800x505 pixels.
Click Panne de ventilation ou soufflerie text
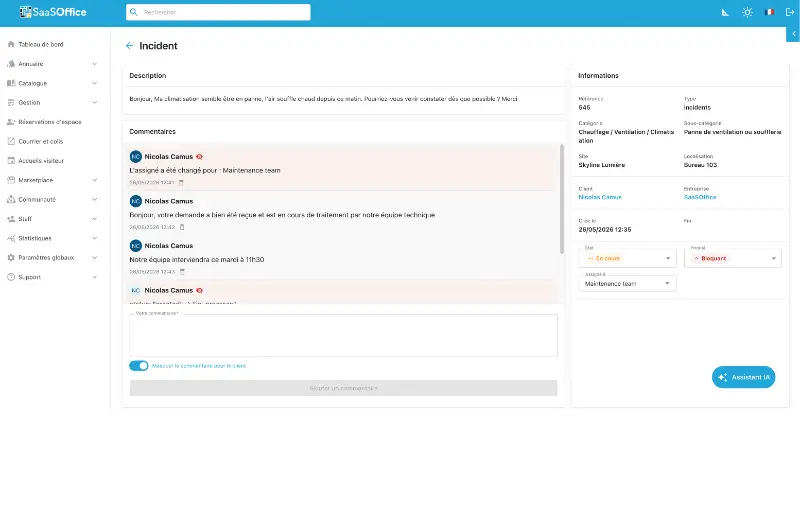[733, 132]
